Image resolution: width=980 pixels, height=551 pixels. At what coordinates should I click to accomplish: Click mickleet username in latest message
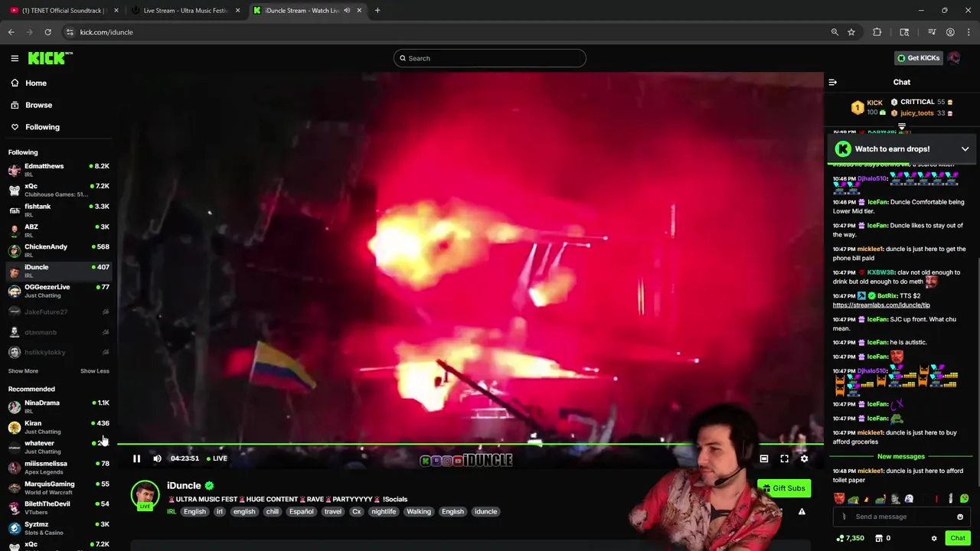pyautogui.click(x=870, y=471)
